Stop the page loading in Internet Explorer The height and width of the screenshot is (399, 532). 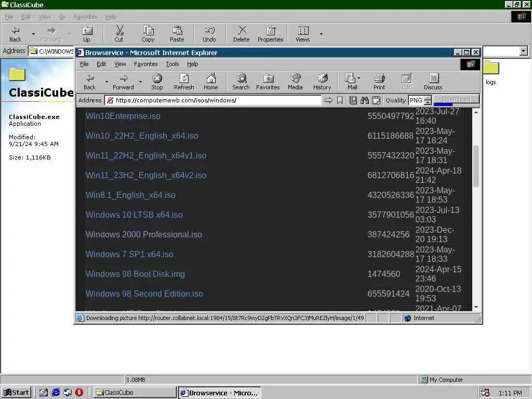pyautogui.click(x=157, y=82)
